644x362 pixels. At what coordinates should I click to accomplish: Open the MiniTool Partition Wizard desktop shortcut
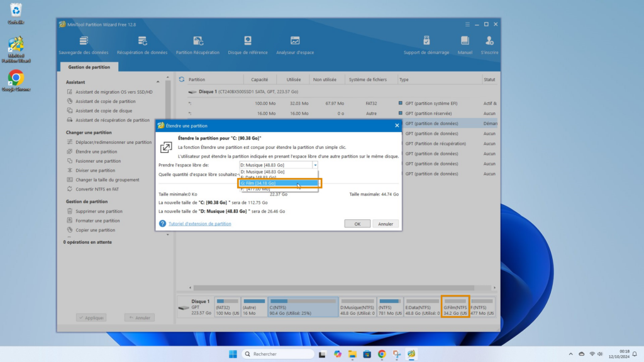click(16, 50)
